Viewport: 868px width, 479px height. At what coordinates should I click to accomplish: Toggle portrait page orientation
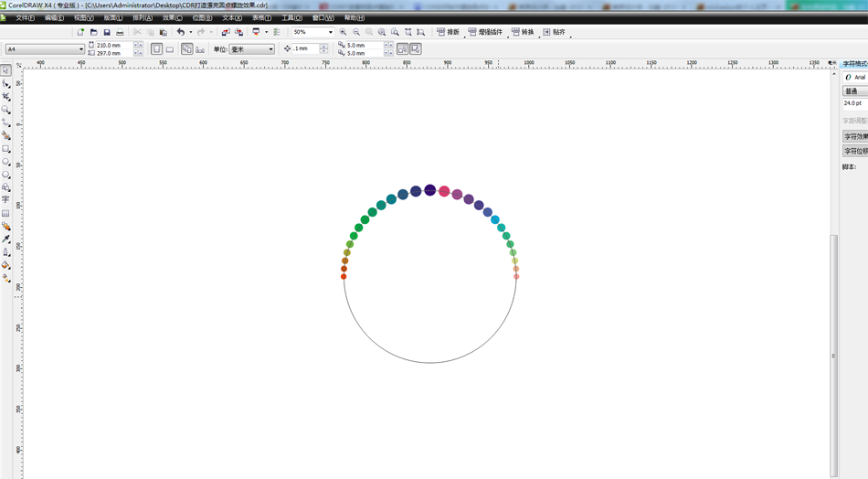pyautogui.click(x=156, y=49)
